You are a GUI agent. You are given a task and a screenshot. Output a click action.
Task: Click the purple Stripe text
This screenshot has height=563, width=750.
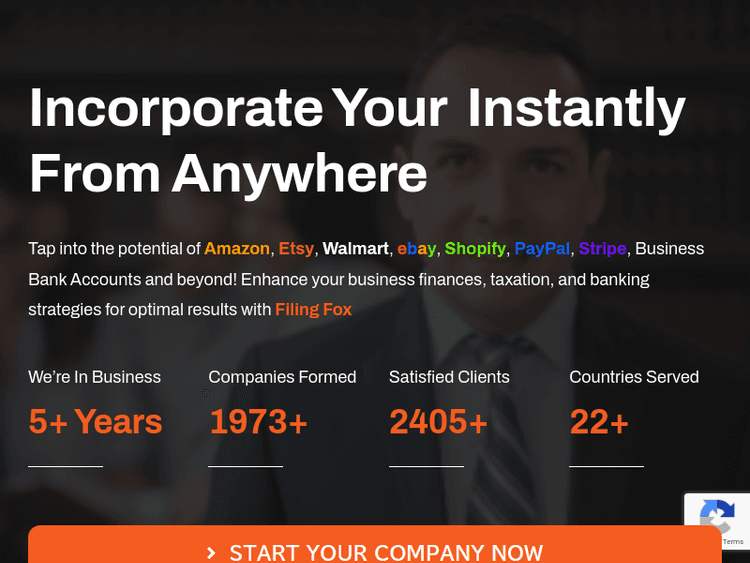coord(602,248)
